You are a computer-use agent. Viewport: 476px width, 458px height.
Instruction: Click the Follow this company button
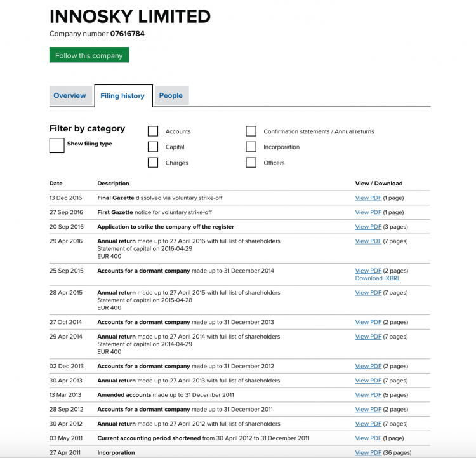(89, 55)
